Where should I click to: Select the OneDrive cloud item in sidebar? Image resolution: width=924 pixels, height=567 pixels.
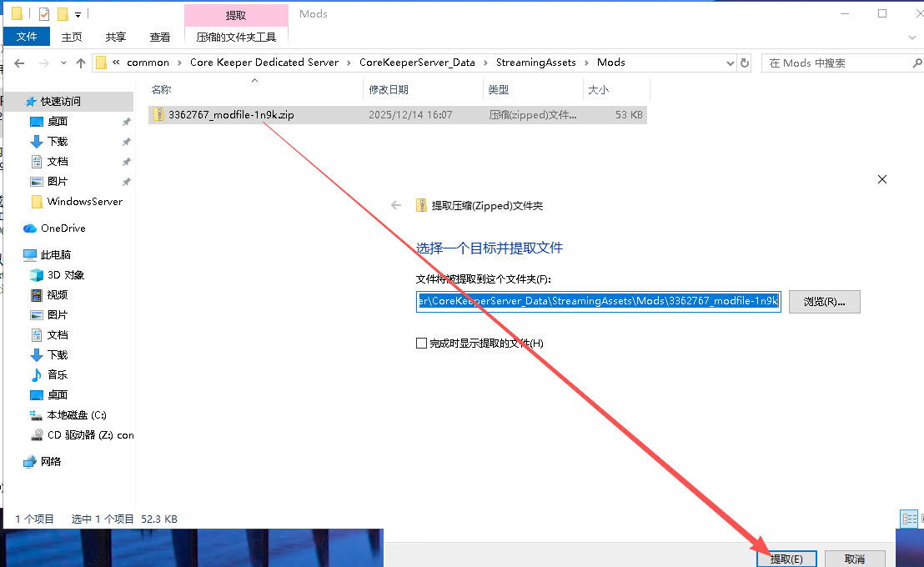point(63,228)
